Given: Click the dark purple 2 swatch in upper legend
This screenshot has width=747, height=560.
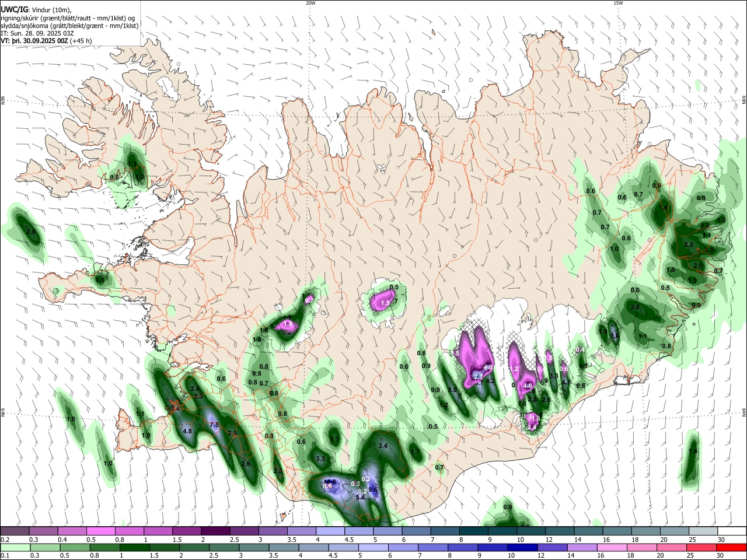Looking at the screenshot, I should tap(215, 531).
